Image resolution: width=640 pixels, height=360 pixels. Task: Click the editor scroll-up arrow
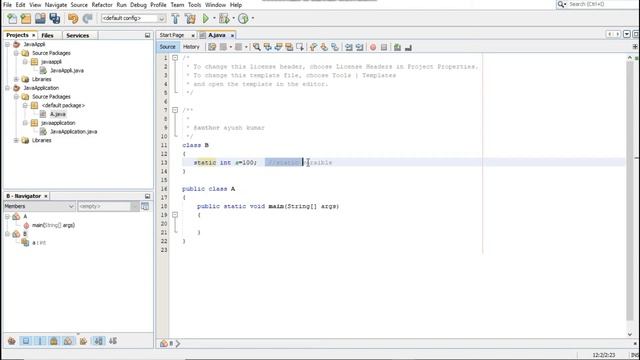pos(629,58)
